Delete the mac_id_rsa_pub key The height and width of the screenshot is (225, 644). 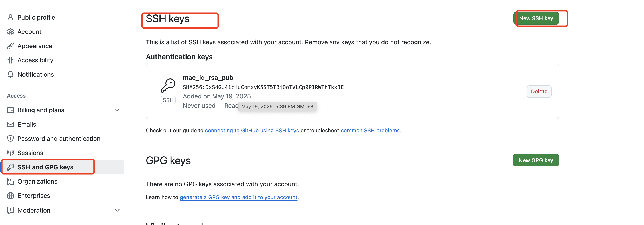pyautogui.click(x=539, y=92)
